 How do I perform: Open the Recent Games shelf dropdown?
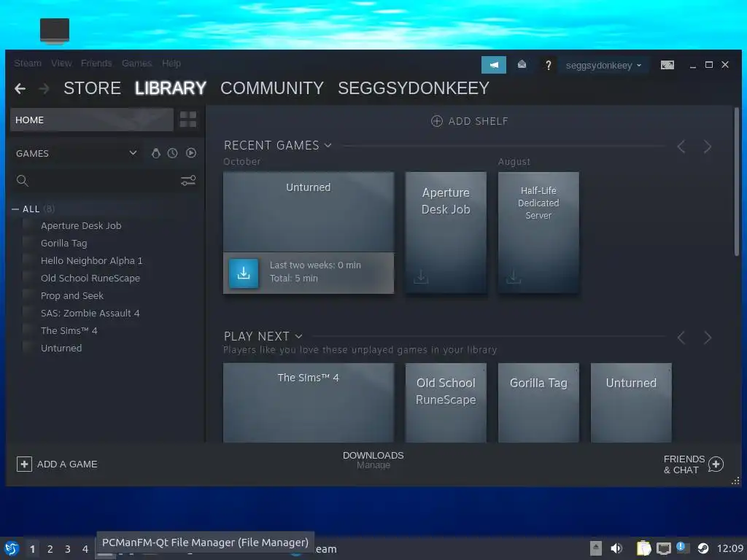coord(328,145)
